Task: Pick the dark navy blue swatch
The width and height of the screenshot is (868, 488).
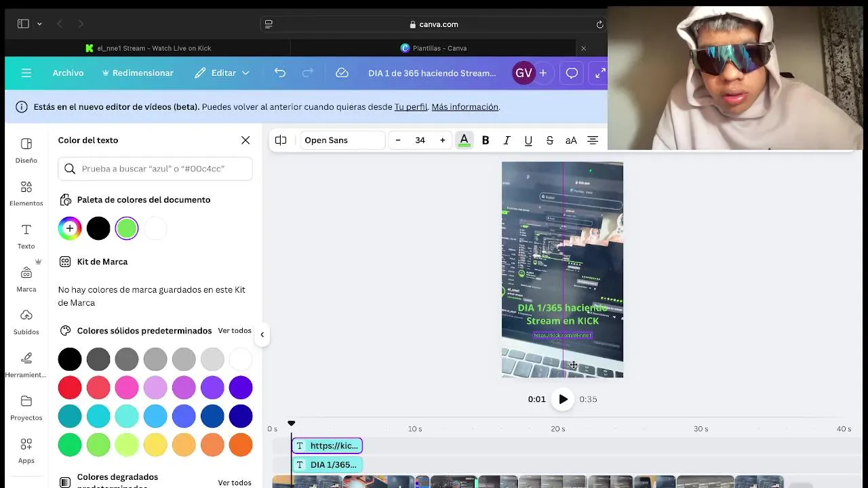Action: tap(241, 416)
